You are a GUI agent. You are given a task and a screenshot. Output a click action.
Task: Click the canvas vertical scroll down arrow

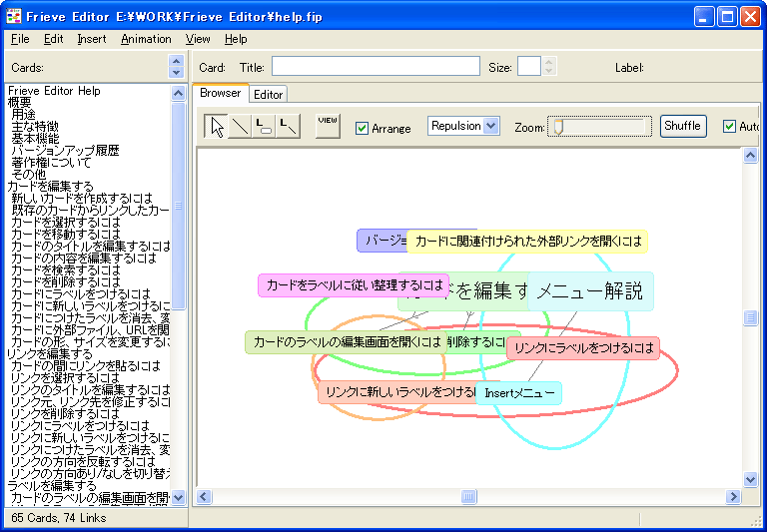click(x=750, y=479)
